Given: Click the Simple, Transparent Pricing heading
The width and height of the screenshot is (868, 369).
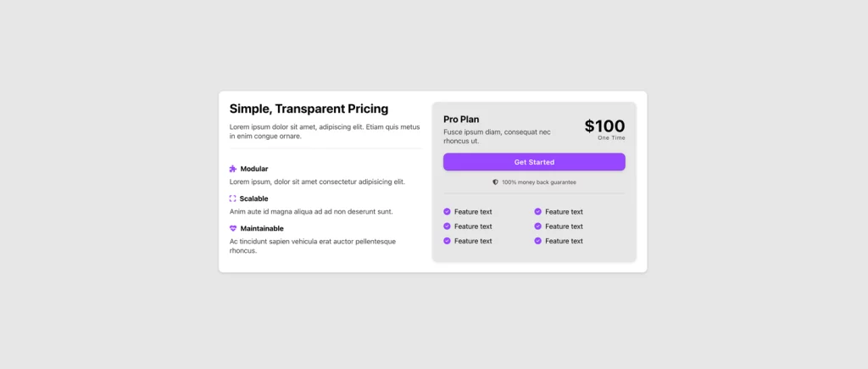Looking at the screenshot, I should click(x=309, y=109).
